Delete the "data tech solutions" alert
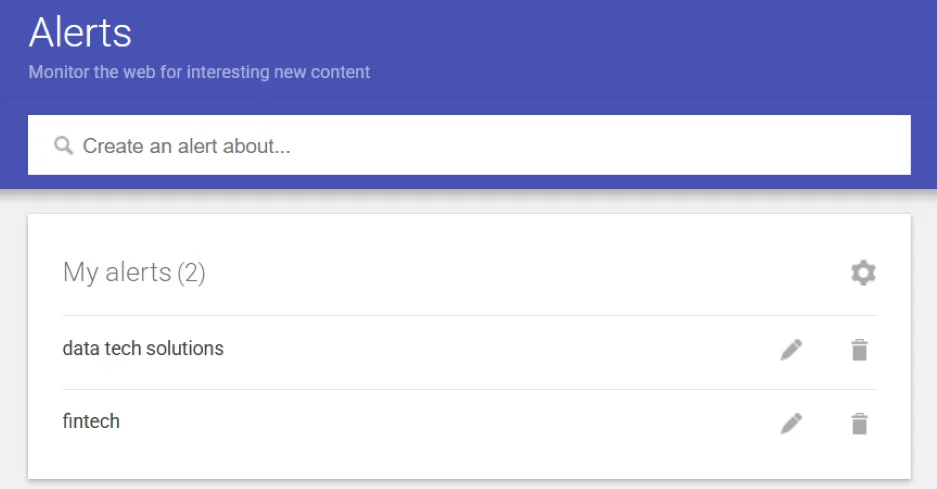 click(x=859, y=350)
